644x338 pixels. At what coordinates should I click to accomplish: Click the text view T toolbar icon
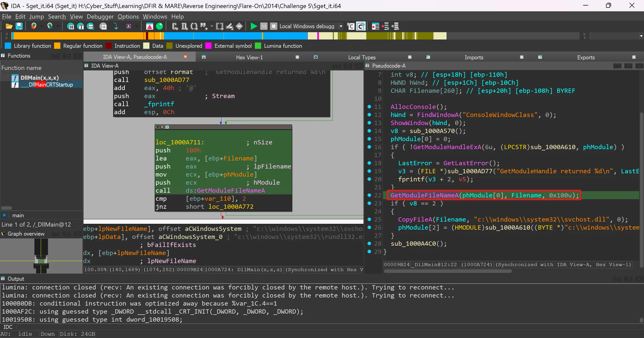point(81,26)
